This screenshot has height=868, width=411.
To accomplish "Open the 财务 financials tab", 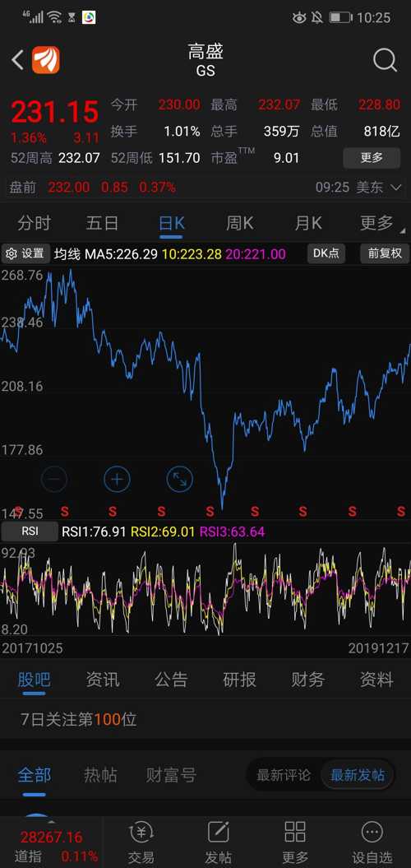I will point(308,680).
